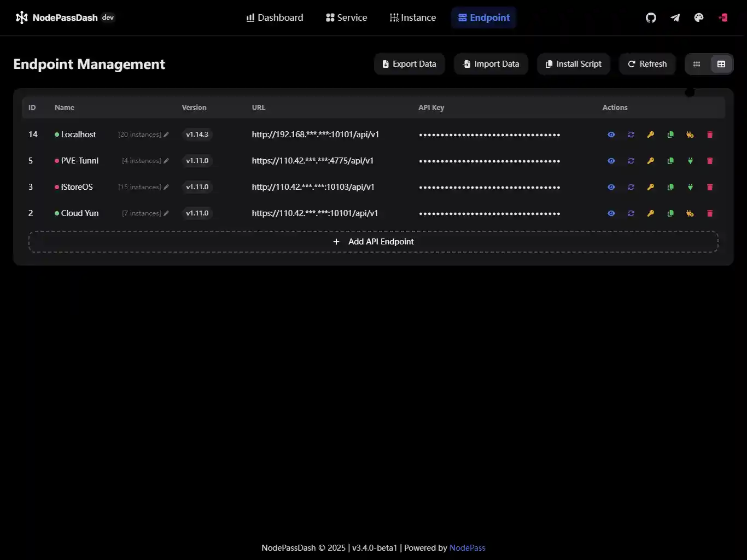Copy the API key for Localhost endpoint

670,135
